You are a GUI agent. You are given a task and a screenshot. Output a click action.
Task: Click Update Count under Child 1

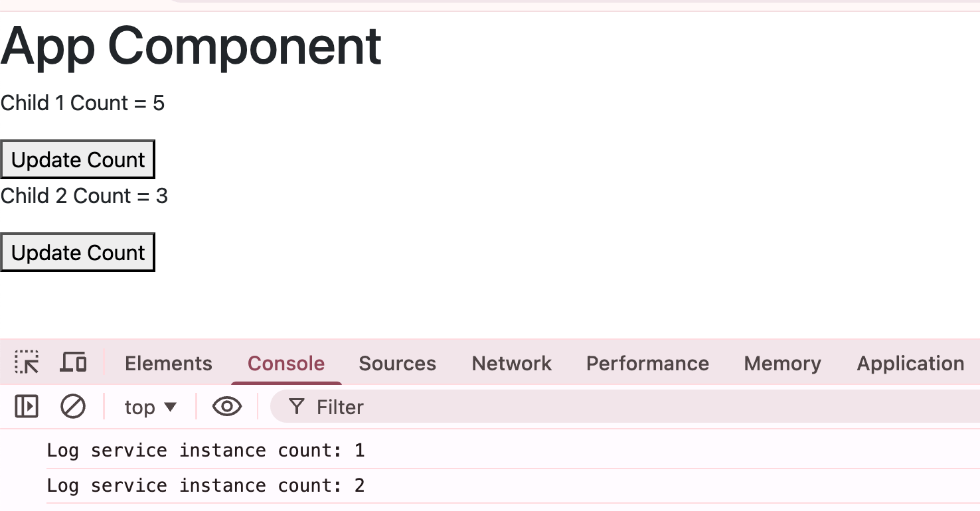click(77, 159)
